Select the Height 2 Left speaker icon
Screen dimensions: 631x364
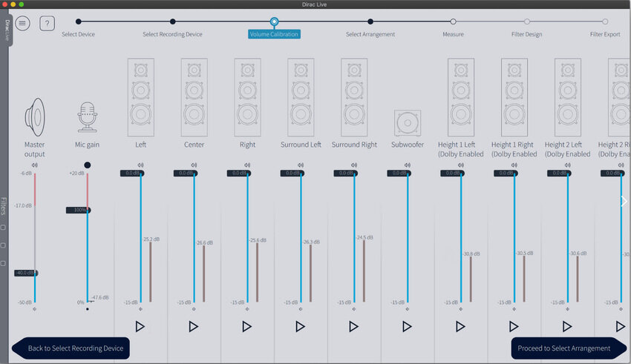pos(567,98)
